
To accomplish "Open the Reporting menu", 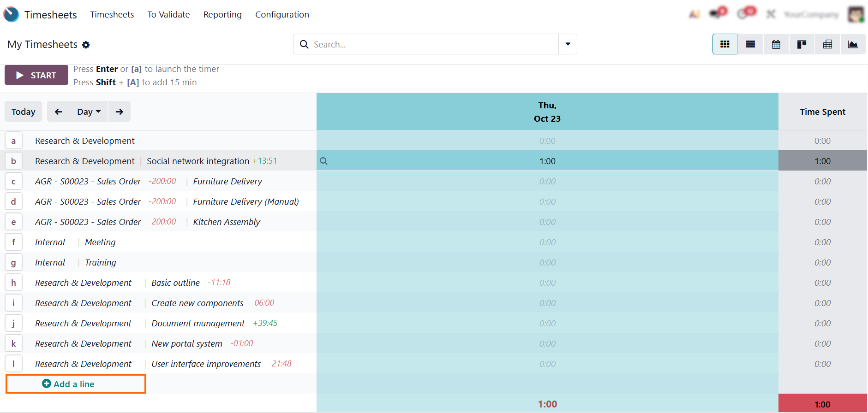I will coord(222,14).
